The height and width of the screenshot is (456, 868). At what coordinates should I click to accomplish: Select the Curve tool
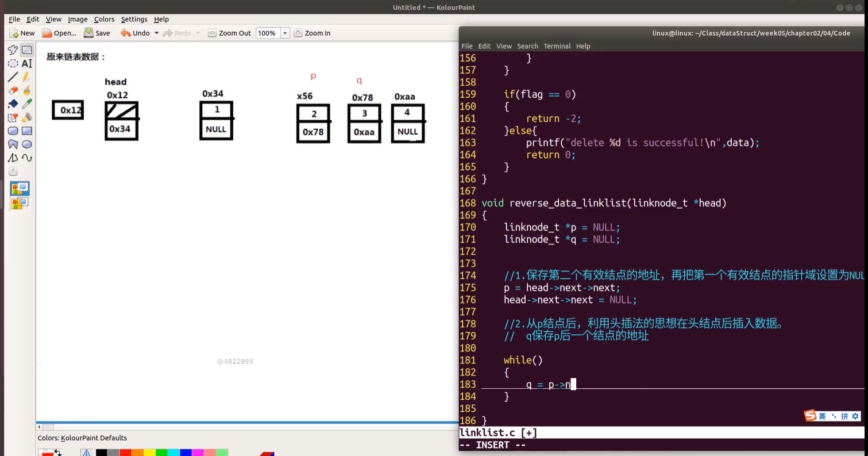coord(27,158)
